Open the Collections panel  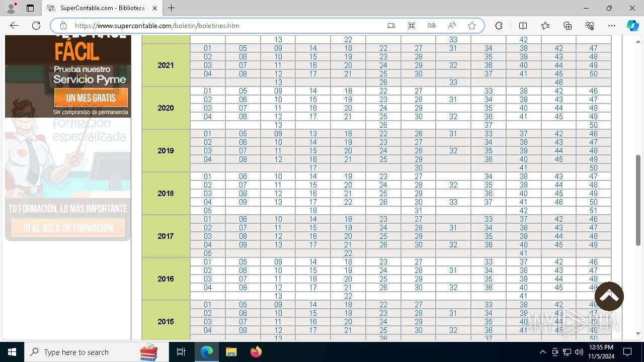568,26
